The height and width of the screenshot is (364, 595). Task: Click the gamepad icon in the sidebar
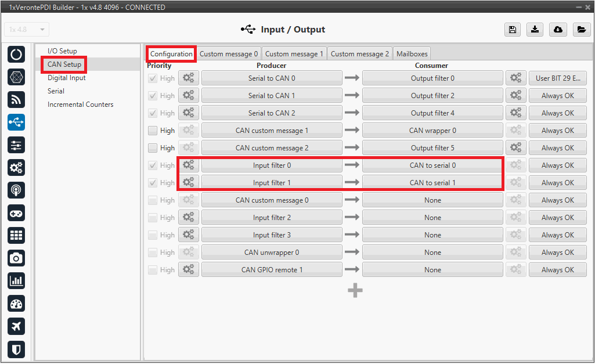click(x=16, y=213)
